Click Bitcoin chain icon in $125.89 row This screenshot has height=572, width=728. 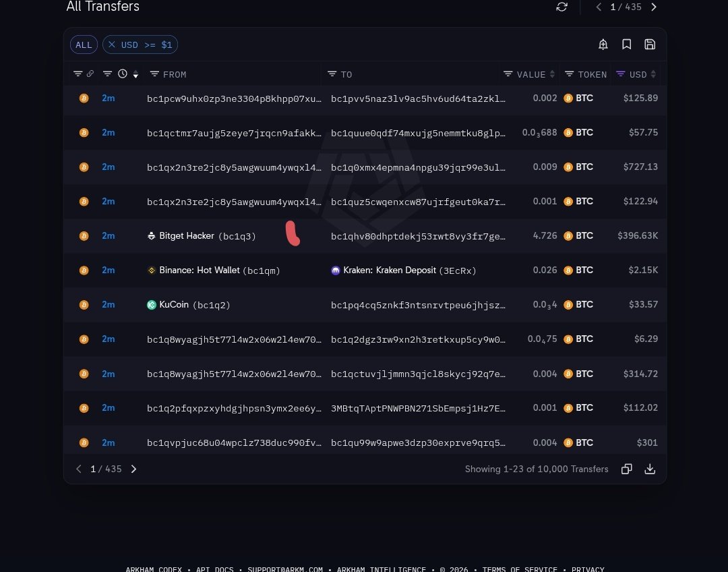[x=84, y=98]
